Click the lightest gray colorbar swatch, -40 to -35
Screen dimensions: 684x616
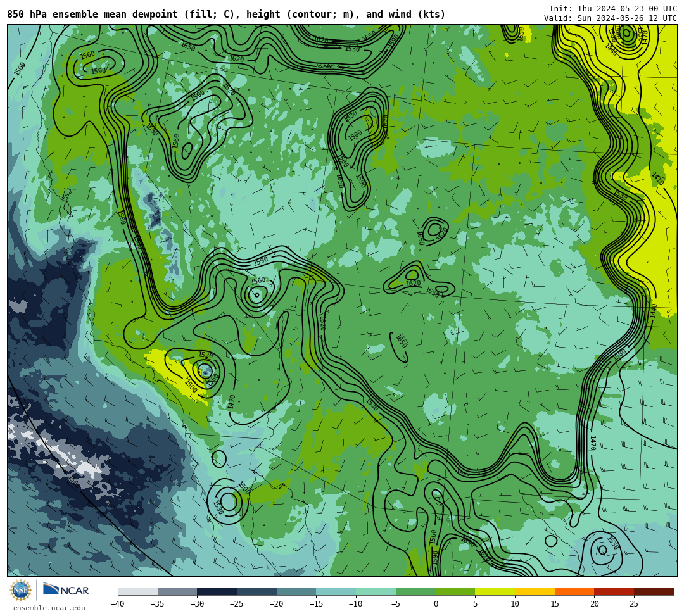tap(138, 591)
